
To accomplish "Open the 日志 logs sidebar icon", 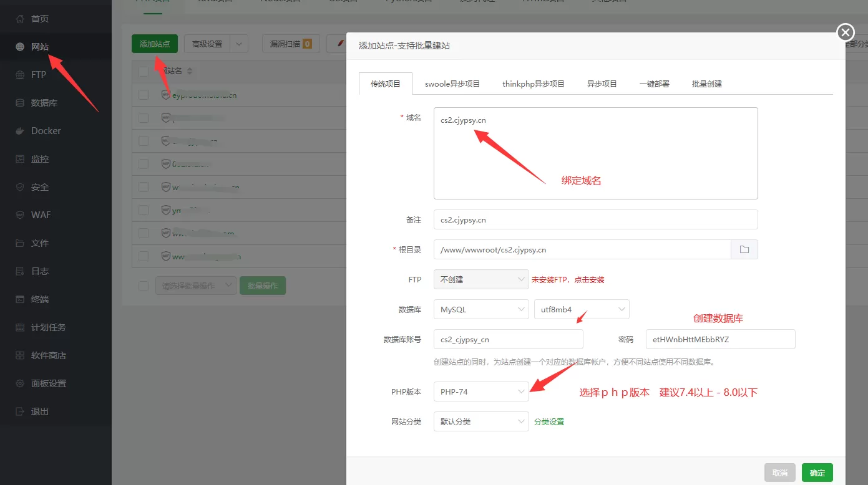I will coord(20,271).
